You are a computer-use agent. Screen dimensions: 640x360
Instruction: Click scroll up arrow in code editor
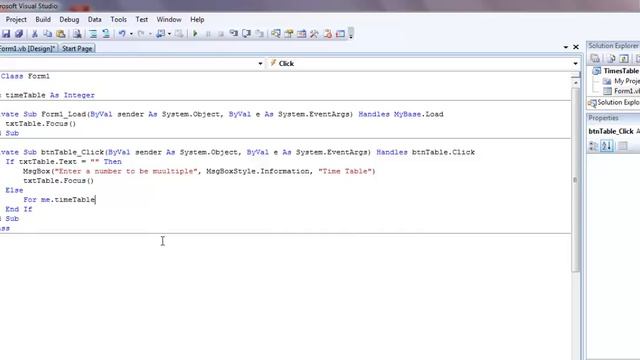pos(576,83)
